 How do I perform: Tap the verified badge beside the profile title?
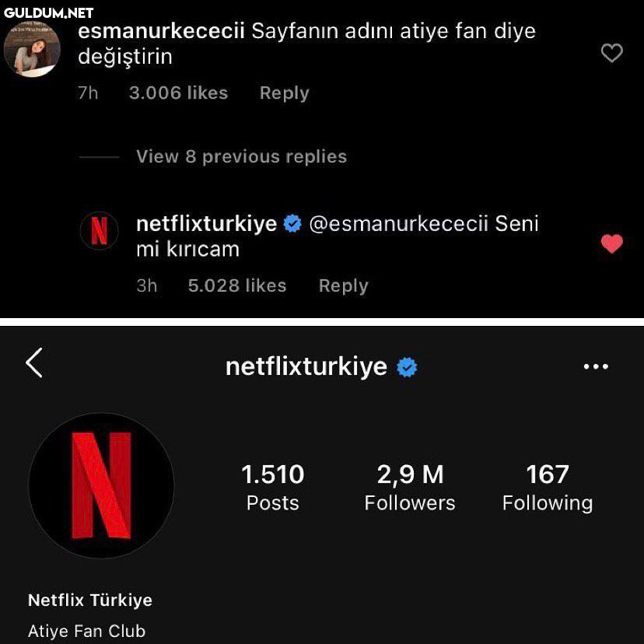[x=407, y=367]
